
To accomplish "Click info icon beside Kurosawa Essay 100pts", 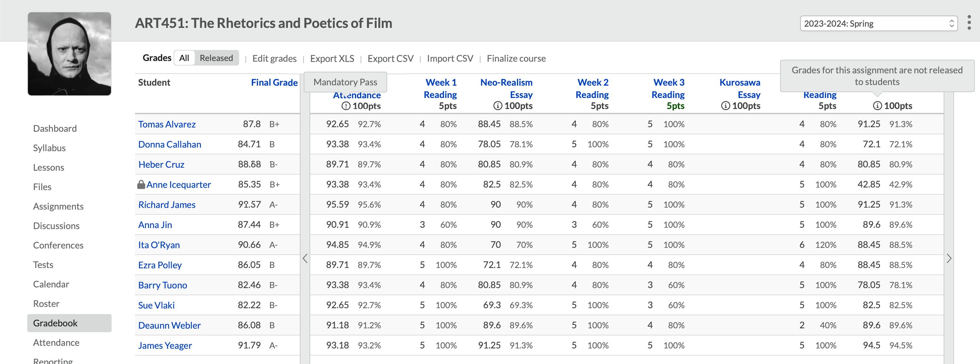I will 725,106.
